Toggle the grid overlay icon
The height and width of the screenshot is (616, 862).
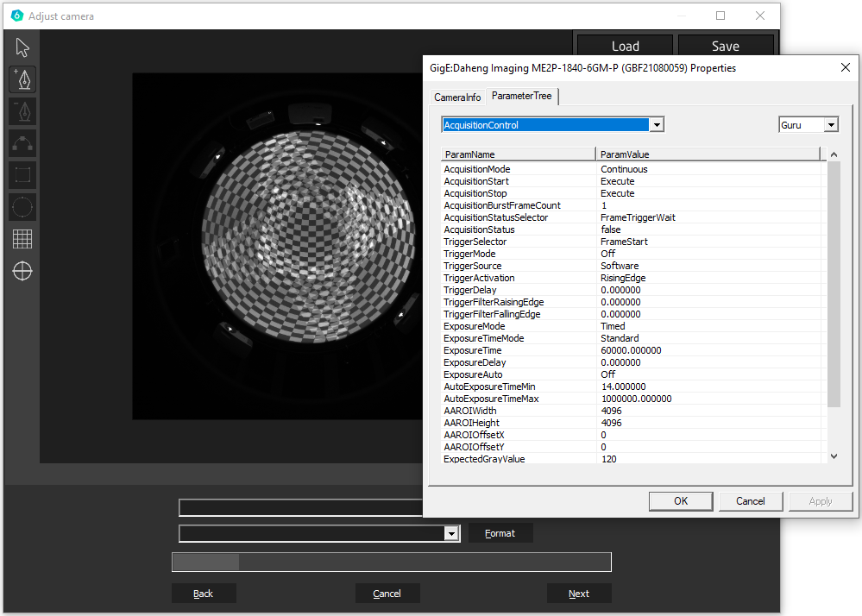pyautogui.click(x=22, y=239)
